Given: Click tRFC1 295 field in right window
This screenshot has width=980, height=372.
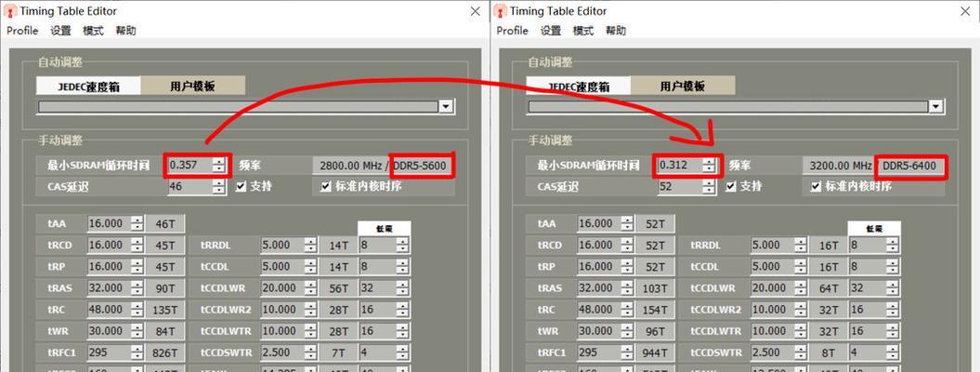Looking at the screenshot, I should 599,352.
